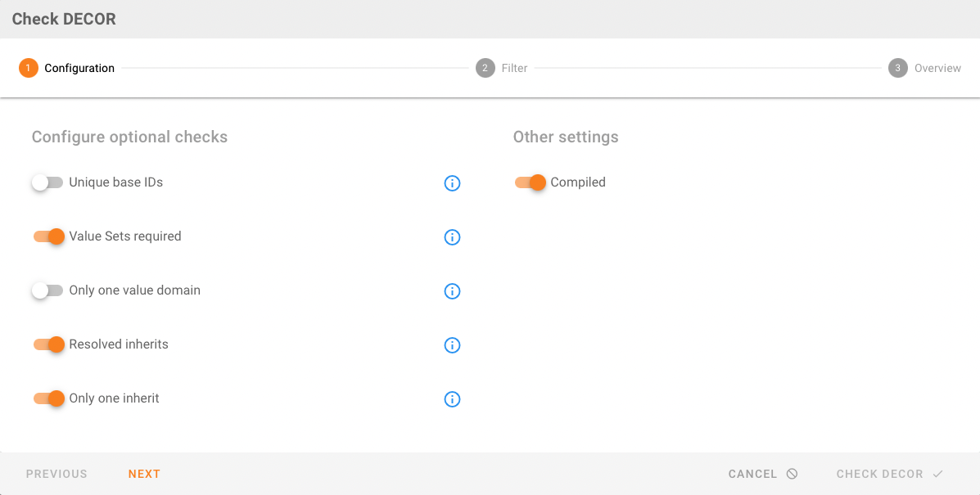The height and width of the screenshot is (495, 980).
Task: Click the NEXT button
Action: [144, 474]
